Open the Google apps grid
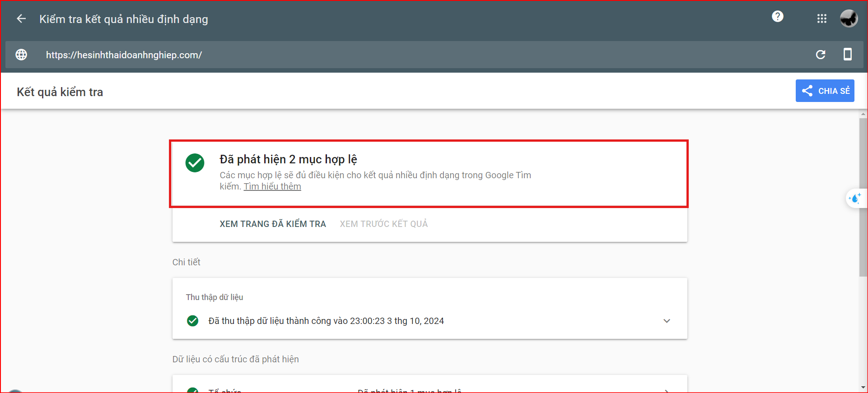This screenshot has width=868, height=393. [x=821, y=19]
